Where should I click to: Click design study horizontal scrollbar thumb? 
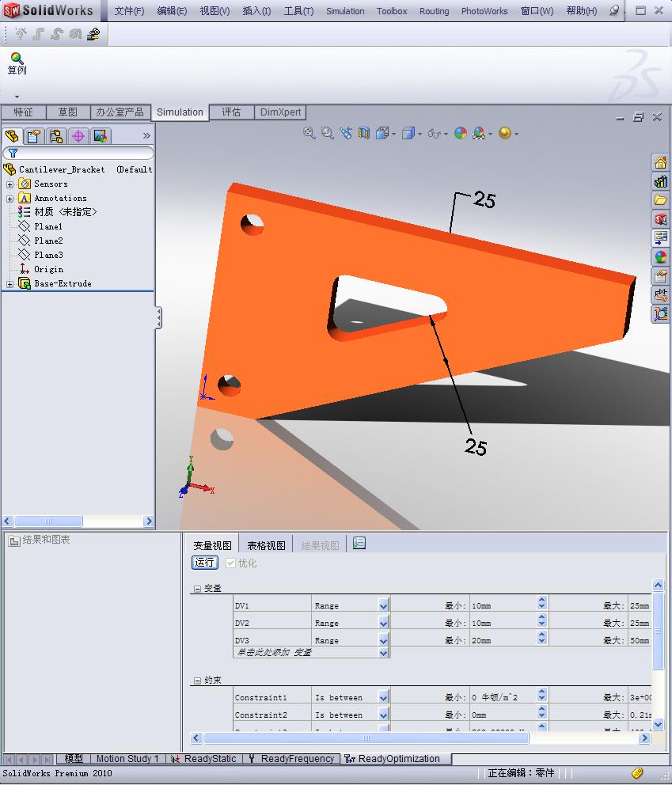366,738
